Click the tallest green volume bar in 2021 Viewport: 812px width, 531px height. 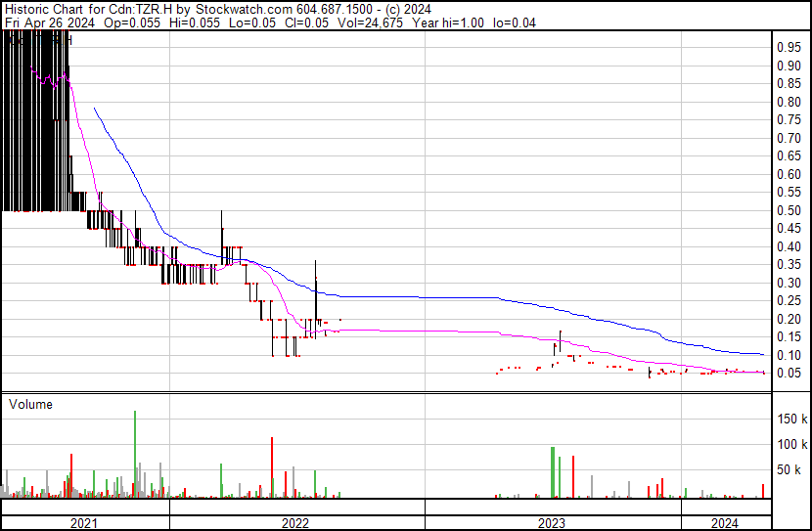pos(135,455)
